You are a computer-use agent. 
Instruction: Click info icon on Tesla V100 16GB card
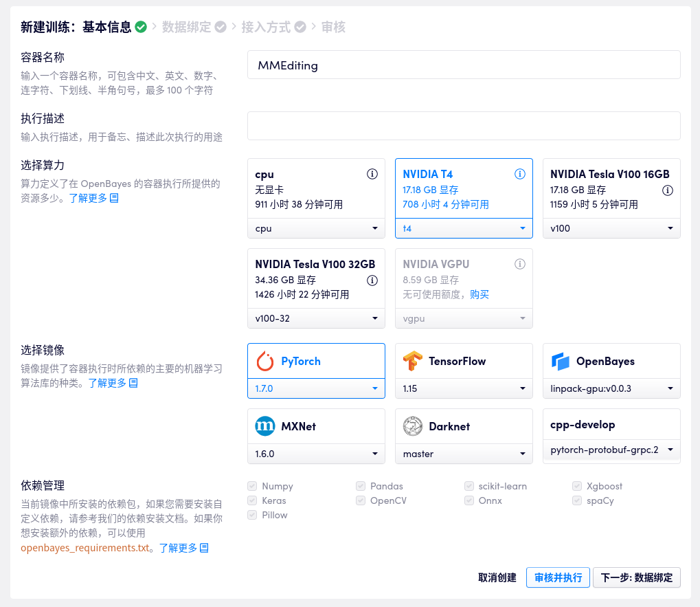(x=667, y=190)
